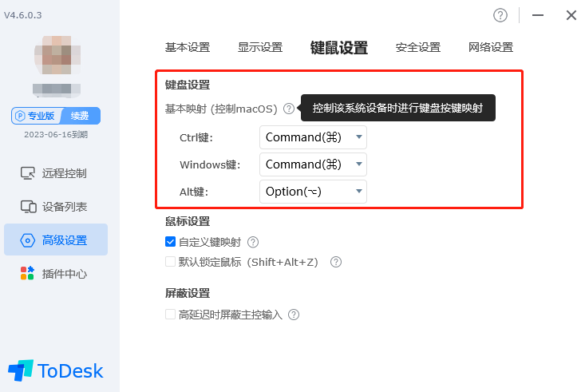This screenshot has height=392, width=585.
Task: Switch to the 安全设置 tab
Action: tap(418, 47)
